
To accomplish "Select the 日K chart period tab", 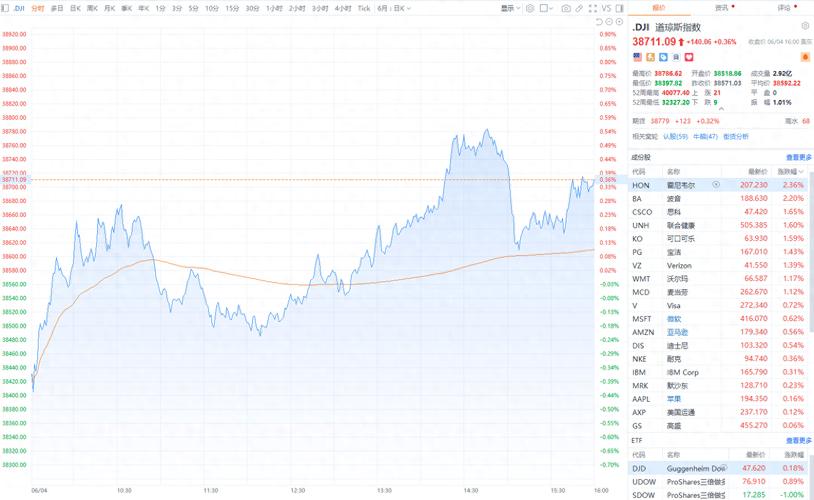I will [x=75, y=8].
